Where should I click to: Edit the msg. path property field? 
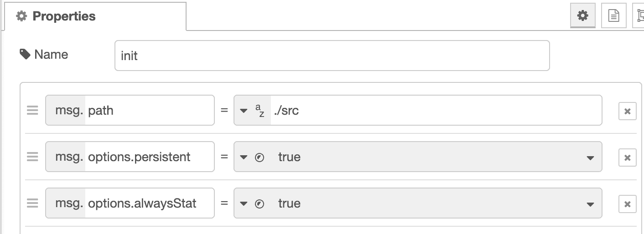150,110
